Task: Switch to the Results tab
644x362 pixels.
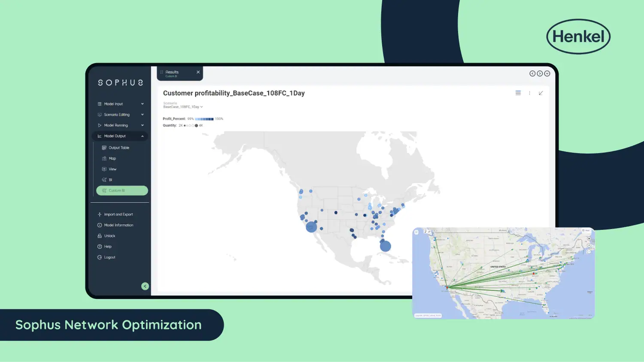Action: tap(176, 73)
